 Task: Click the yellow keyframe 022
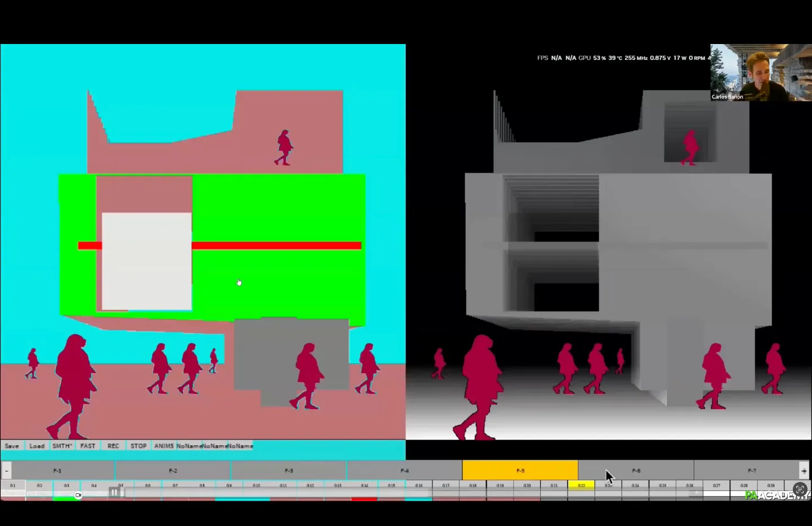pos(581,485)
